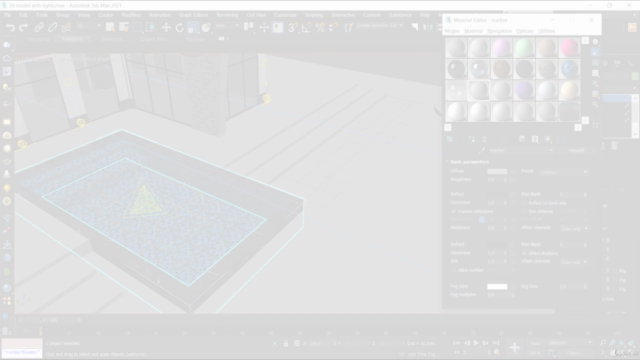Pick material from object with eyedropper

(x=482, y=151)
